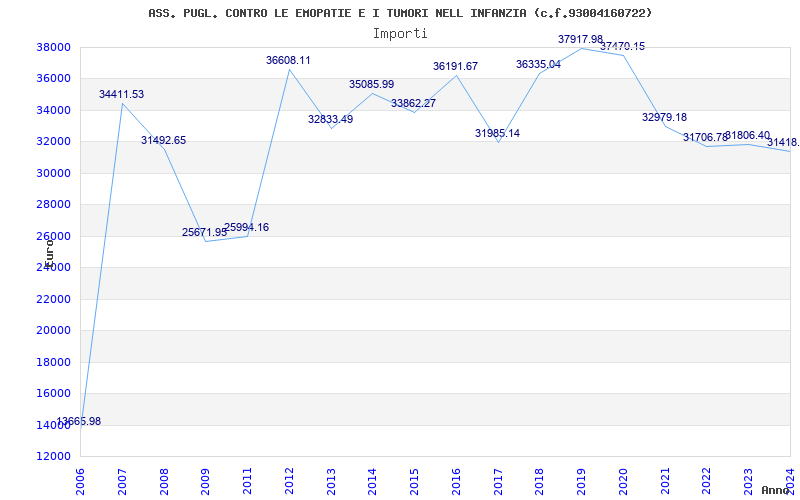Select the 2013 x-axis year label

click(331, 482)
